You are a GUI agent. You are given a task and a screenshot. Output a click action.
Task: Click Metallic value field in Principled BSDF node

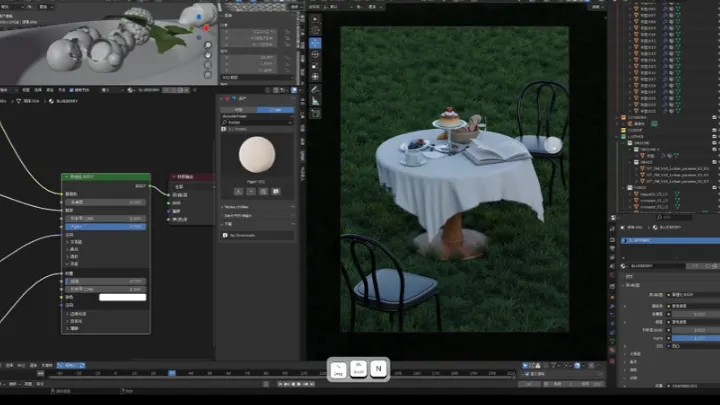(106, 202)
